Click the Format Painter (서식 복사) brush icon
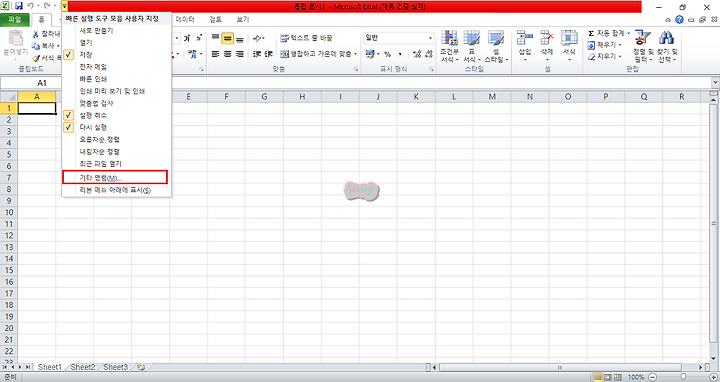 (x=36, y=58)
